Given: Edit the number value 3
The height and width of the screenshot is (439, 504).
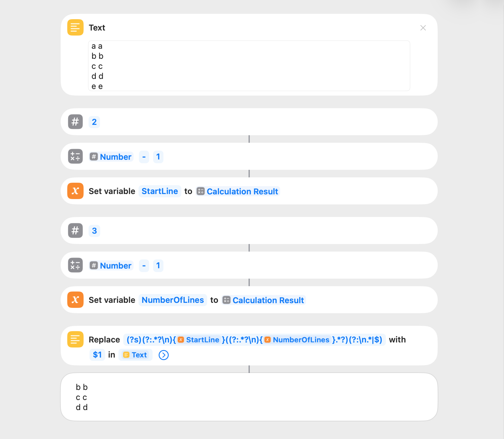Looking at the screenshot, I should pos(94,231).
